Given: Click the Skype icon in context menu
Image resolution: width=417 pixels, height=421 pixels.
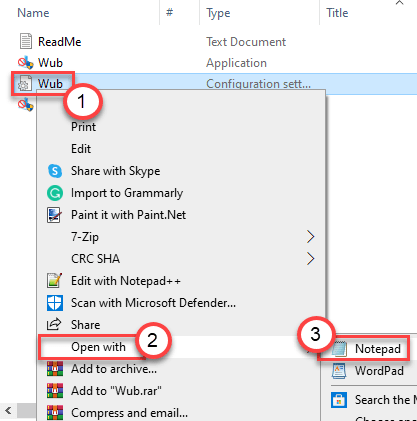Looking at the screenshot, I should pyautogui.click(x=55, y=171).
